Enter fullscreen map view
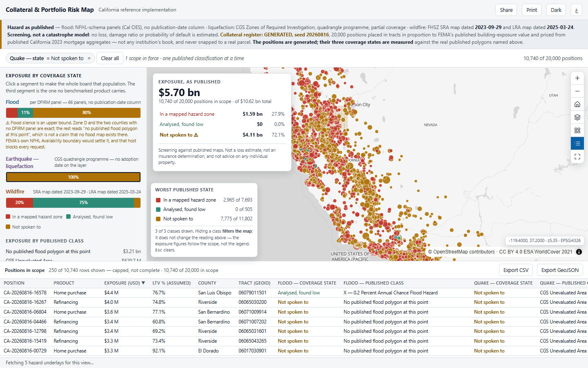 tap(577, 157)
